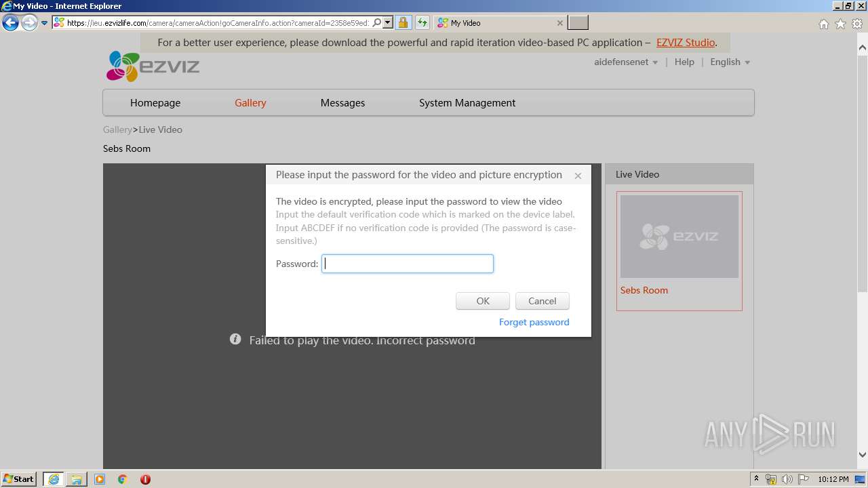
Task: Open the Messages menu
Action: tap(342, 103)
